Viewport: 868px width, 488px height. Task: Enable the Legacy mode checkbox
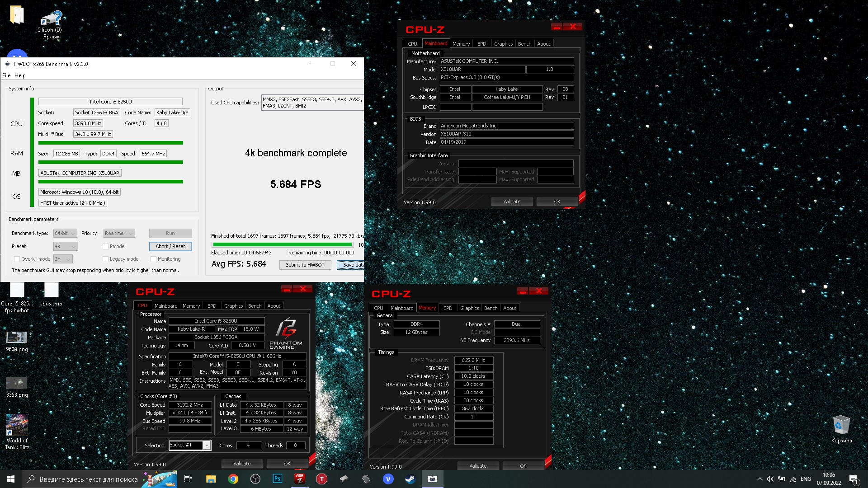pos(105,259)
